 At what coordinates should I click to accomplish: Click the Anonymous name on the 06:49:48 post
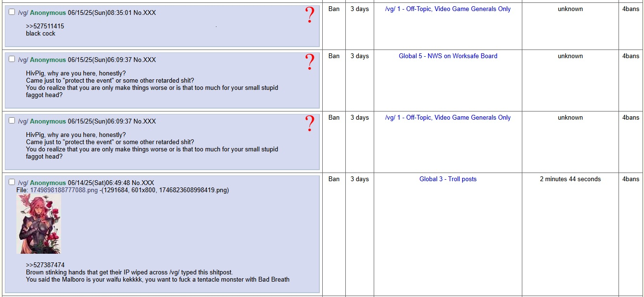coord(48,183)
